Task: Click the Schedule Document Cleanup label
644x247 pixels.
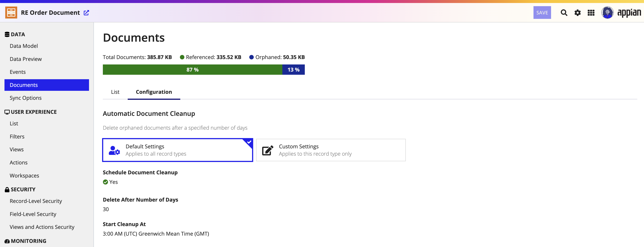Action: 140,173
